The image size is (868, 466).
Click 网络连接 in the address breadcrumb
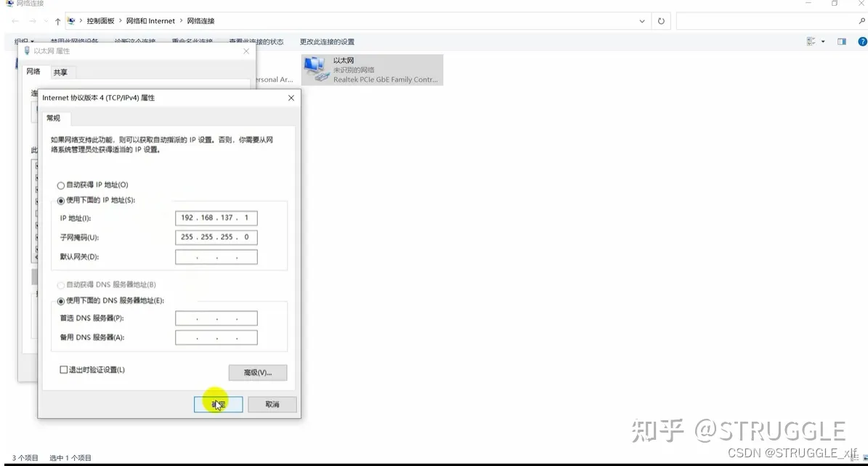pyautogui.click(x=201, y=21)
